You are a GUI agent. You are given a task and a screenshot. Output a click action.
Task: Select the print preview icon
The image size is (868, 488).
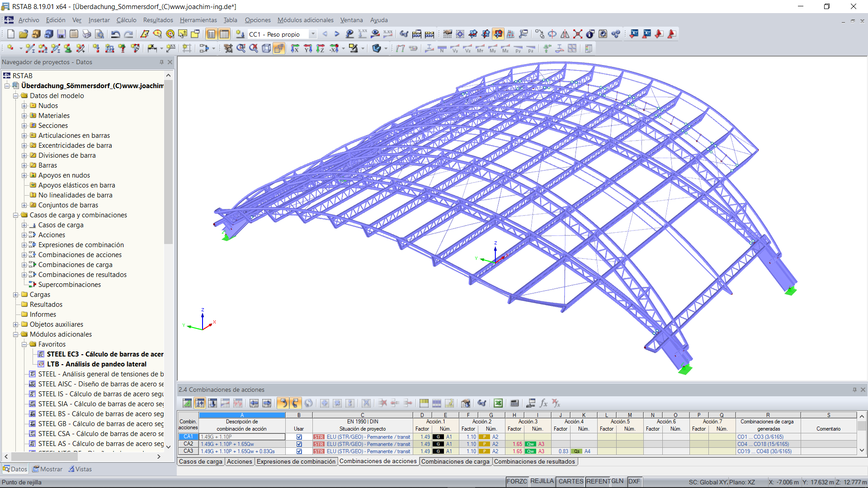pos(99,34)
